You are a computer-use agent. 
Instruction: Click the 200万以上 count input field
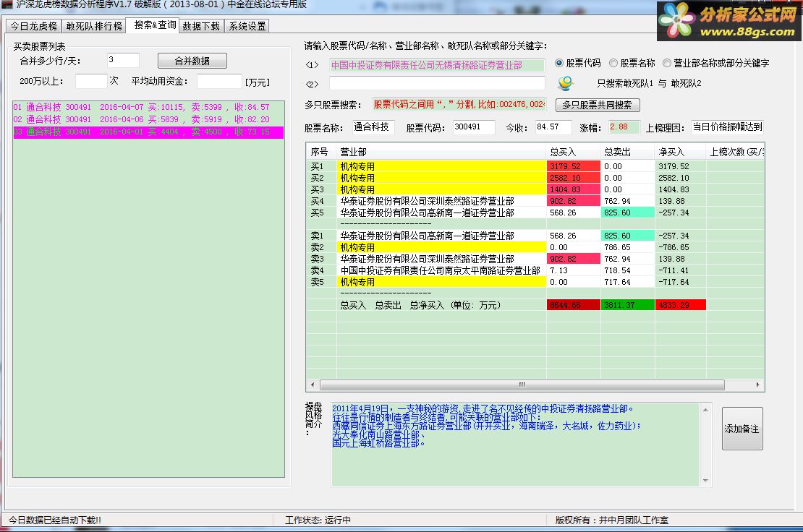[x=91, y=81]
